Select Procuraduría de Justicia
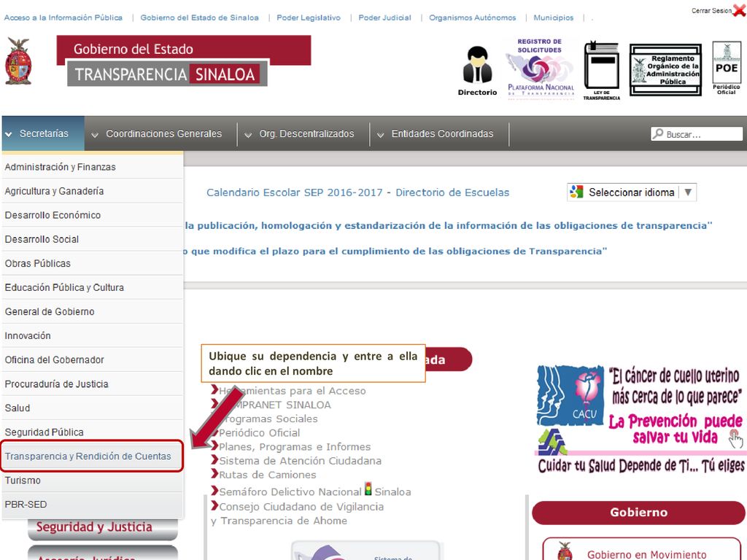Screen dimensions: 747x560 (93, 384)
